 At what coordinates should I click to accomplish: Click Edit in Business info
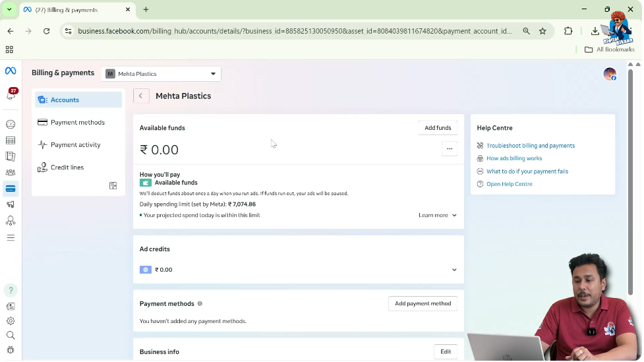coord(446,351)
